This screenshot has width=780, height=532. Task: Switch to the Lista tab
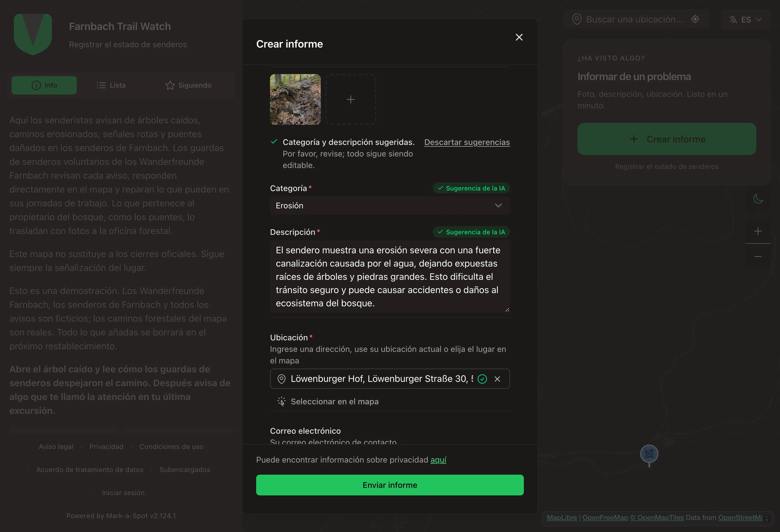point(111,85)
